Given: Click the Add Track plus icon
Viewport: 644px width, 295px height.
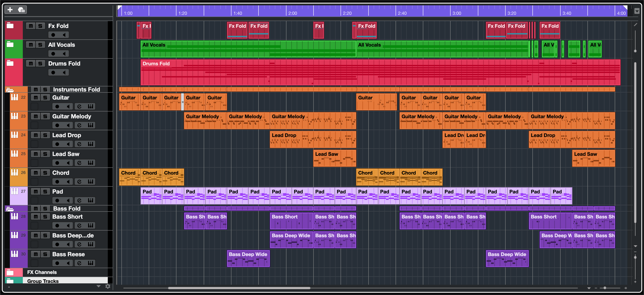Looking at the screenshot, I should (10, 10).
